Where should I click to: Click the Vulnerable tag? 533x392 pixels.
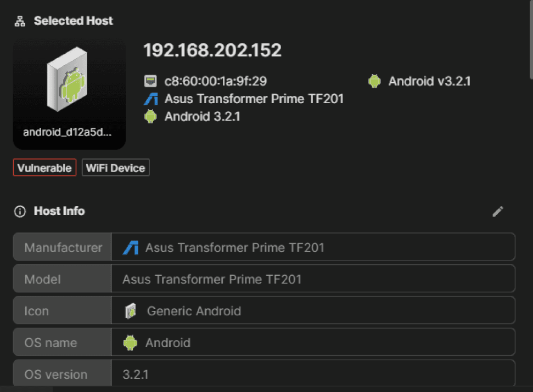tap(44, 168)
